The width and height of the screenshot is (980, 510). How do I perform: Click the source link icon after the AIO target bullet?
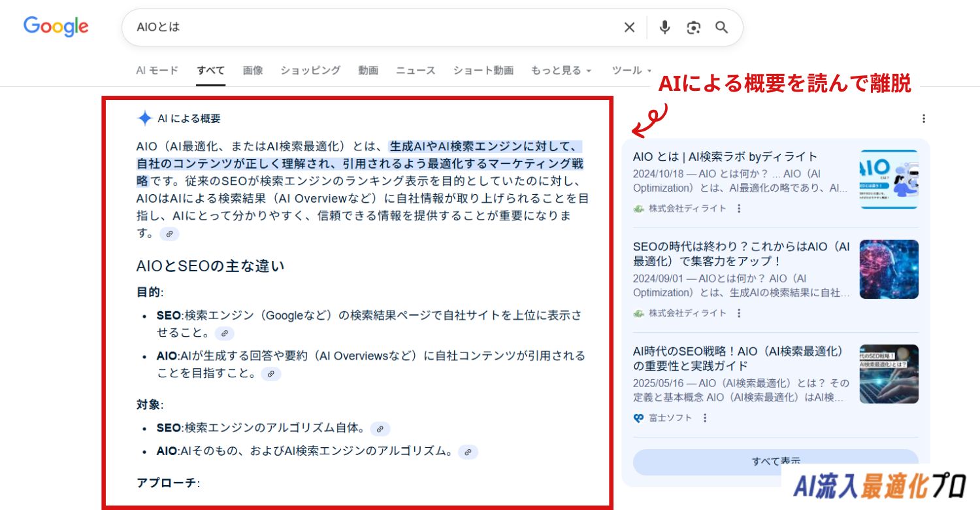[468, 452]
